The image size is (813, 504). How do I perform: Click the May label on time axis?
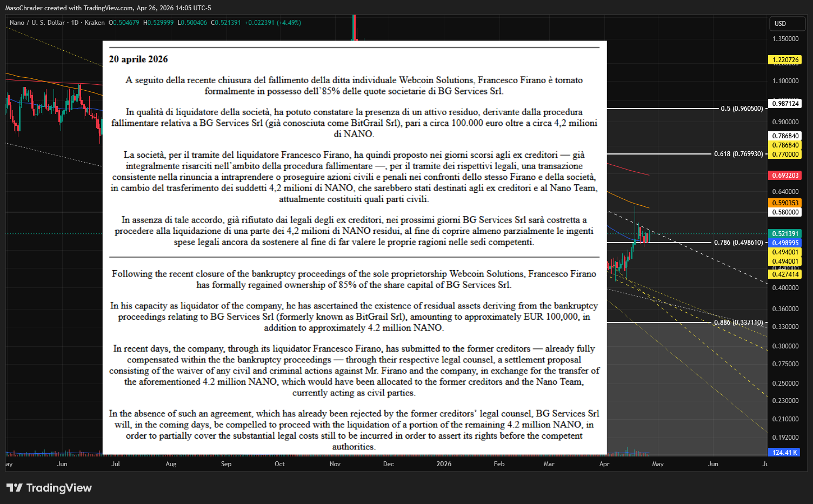(658, 464)
